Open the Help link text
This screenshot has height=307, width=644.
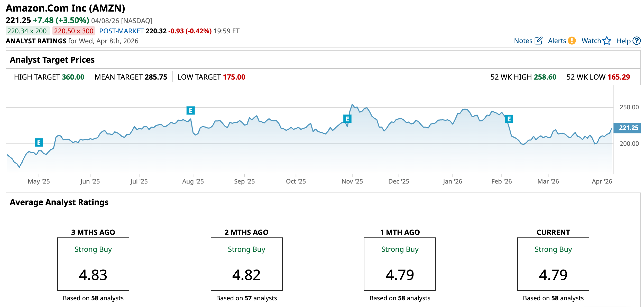click(623, 41)
